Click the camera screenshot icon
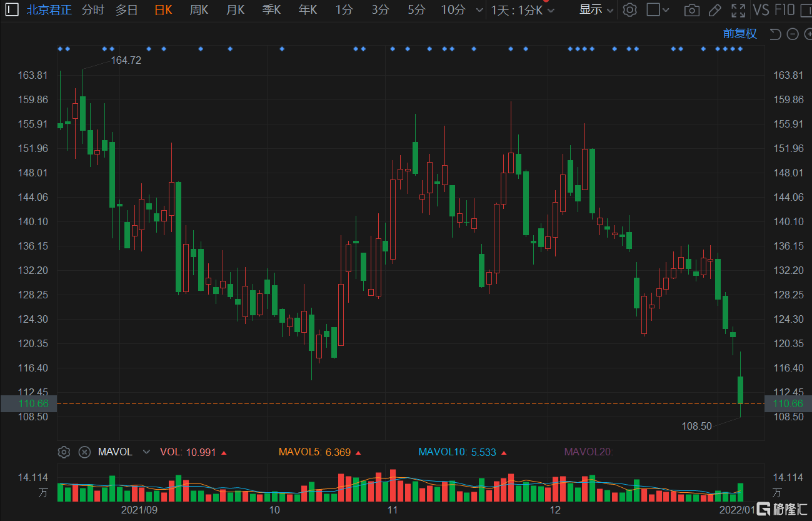Image resolution: width=812 pixels, height=521 pixels. [692, 10]
